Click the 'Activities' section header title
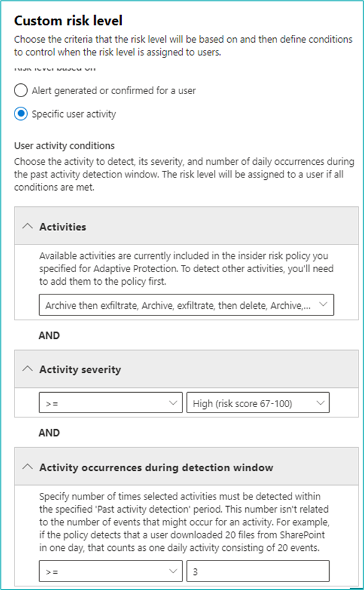Viewport: 364px width, 590px height. click(x=63, y=227)
